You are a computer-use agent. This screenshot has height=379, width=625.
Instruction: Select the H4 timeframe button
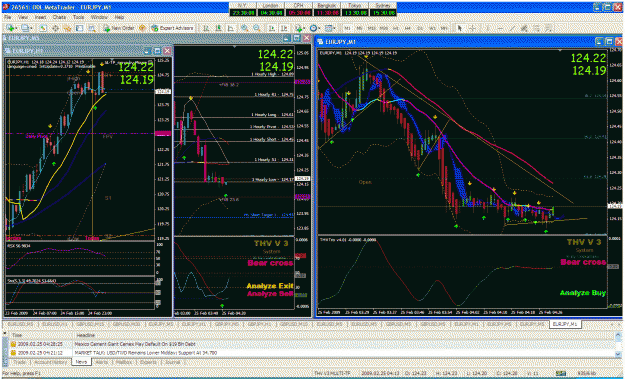[x=407, y=28]
